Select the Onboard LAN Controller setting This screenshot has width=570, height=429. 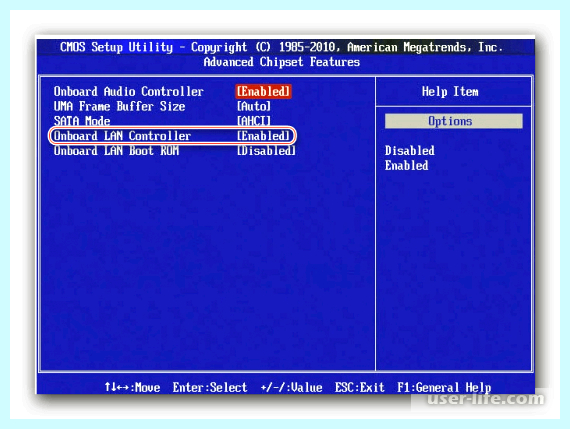click(x=122, y=136)
